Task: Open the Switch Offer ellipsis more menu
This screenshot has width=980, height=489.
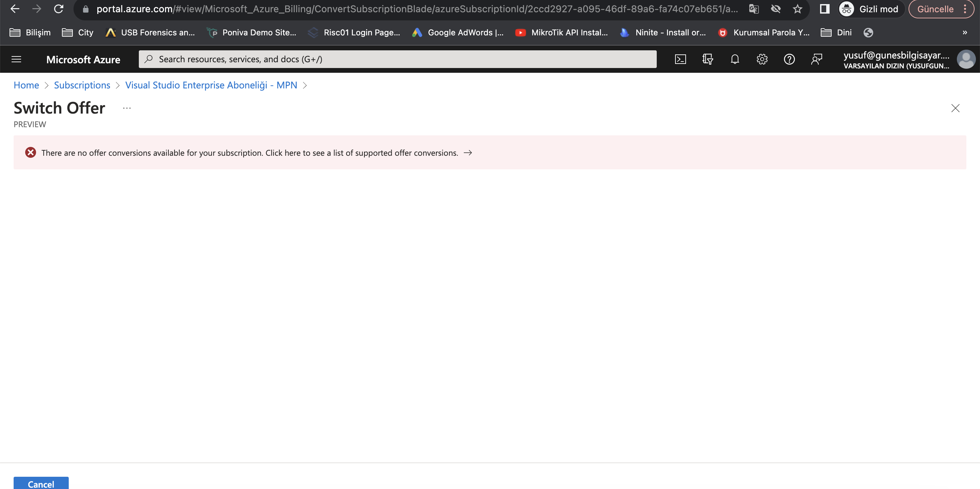Action: 127,108
